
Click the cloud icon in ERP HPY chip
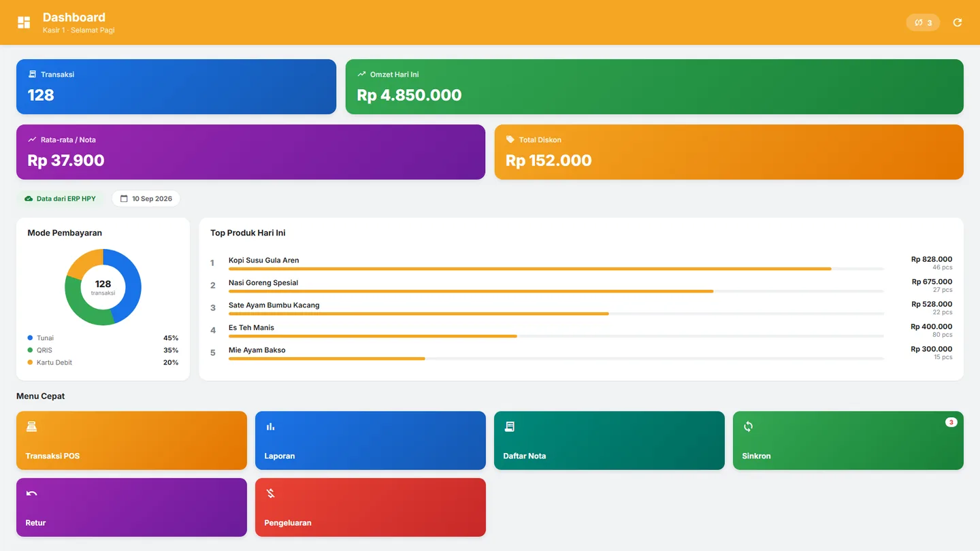[x=29, y=199]
